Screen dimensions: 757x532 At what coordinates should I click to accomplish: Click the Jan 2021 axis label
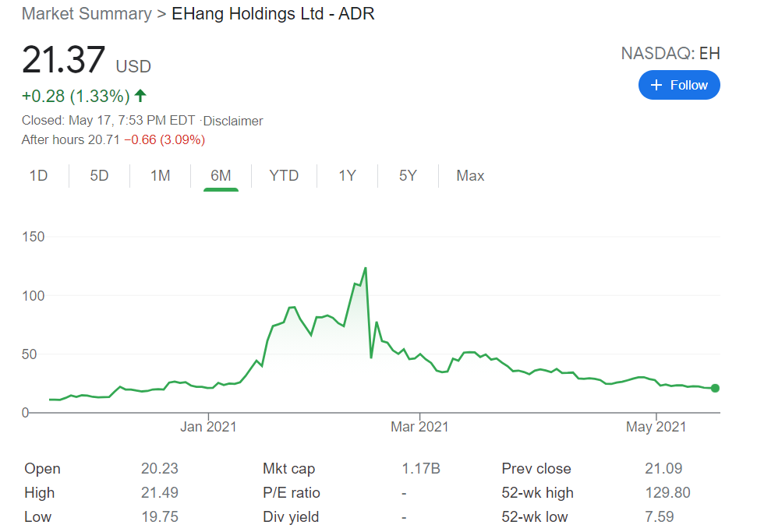(208, 427)
